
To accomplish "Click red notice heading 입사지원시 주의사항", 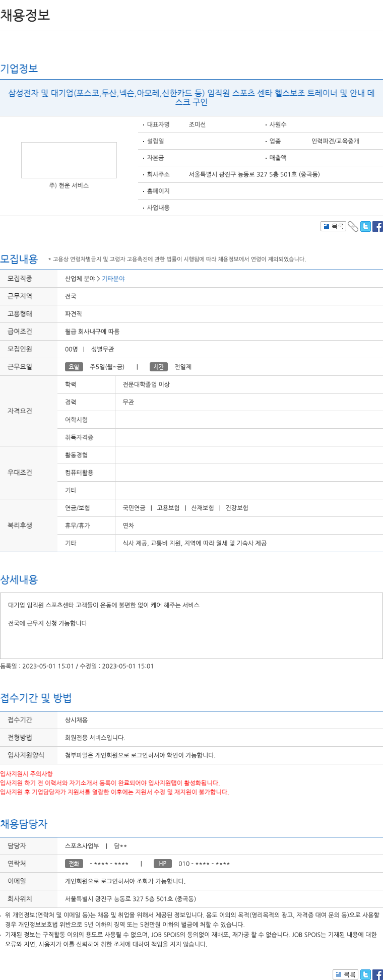I will point(26,774).
